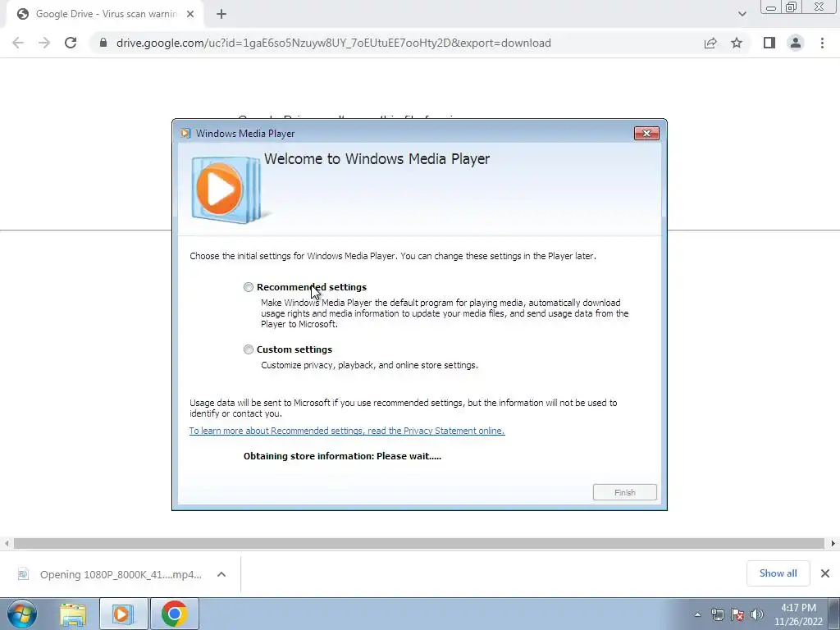Click the Custom settings label text

tap(294, 349)
